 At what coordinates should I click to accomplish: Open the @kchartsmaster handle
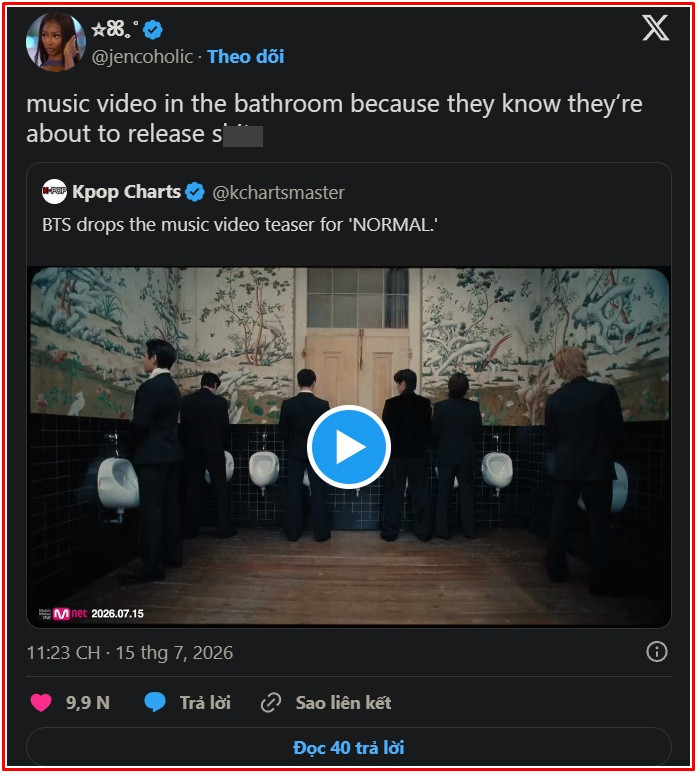[x=279, y=192]
